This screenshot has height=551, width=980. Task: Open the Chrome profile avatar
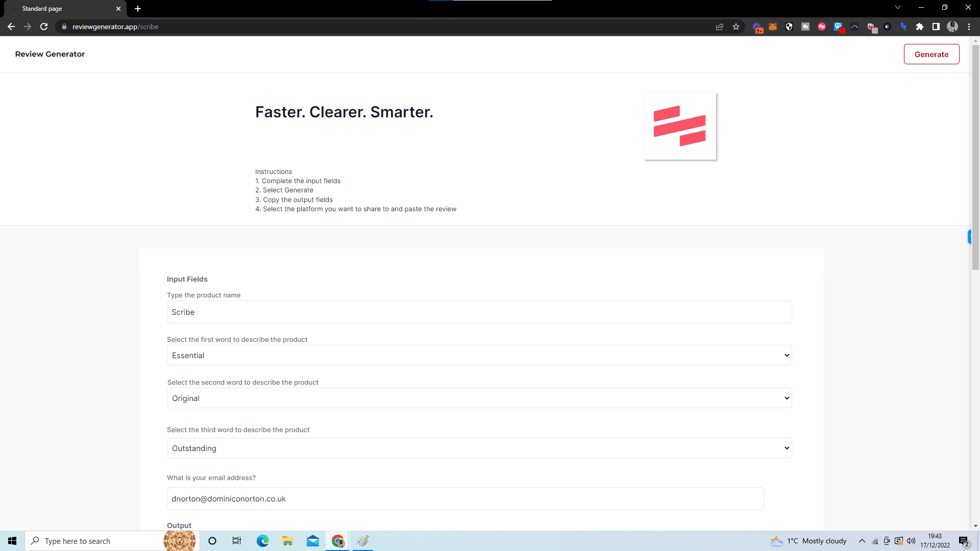click(x=952, y=27)
